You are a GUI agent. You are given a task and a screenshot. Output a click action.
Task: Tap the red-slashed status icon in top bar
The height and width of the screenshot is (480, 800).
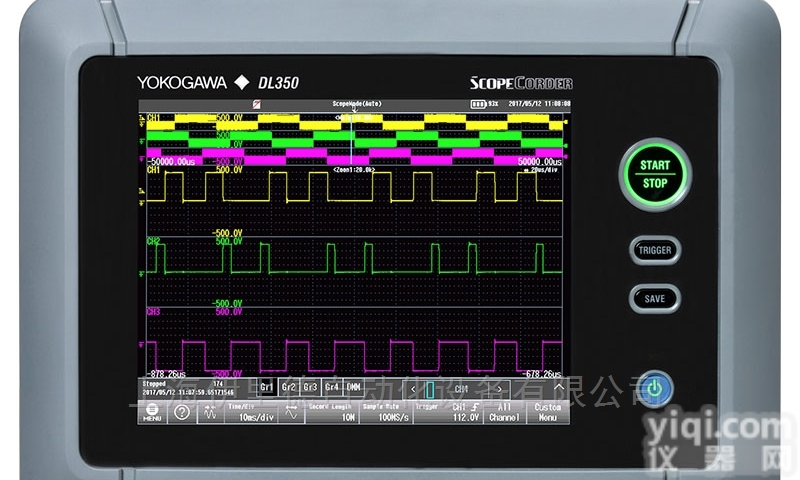pyautogui.click(x=257, y=104)
